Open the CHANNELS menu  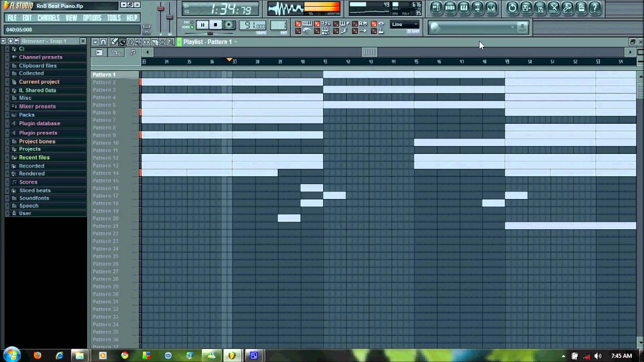(48, 18)
